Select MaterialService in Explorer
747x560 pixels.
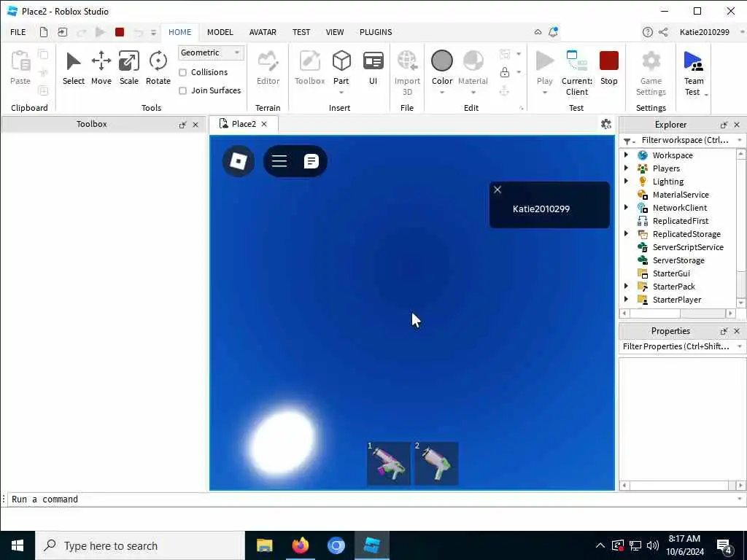point(680,194)
